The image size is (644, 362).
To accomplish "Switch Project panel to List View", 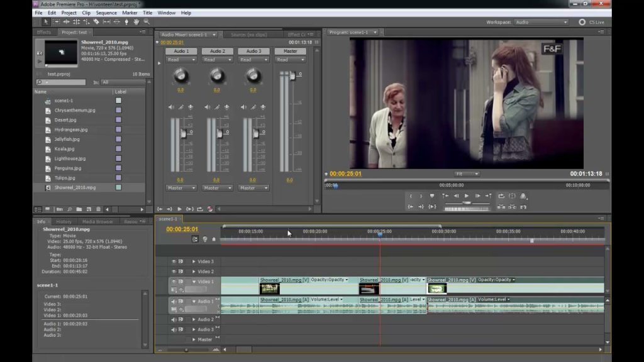I will click(38, 209).
